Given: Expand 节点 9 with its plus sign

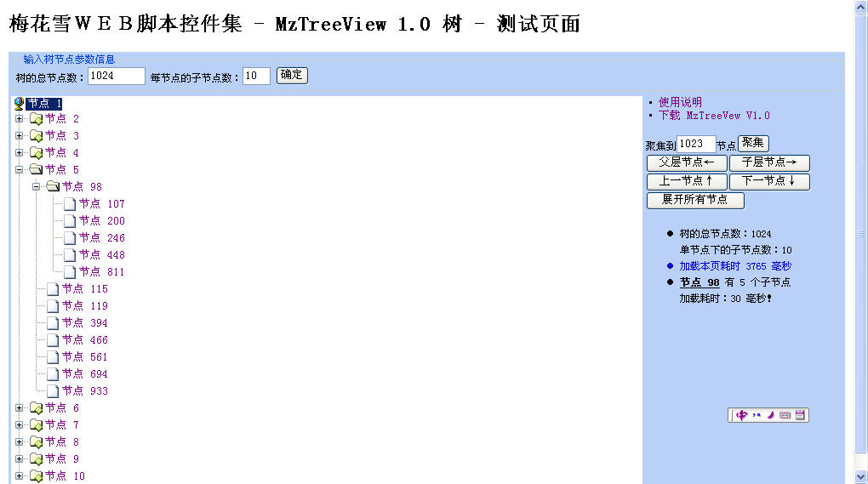Looking at the screenshot, I should [x=19, y=459].
